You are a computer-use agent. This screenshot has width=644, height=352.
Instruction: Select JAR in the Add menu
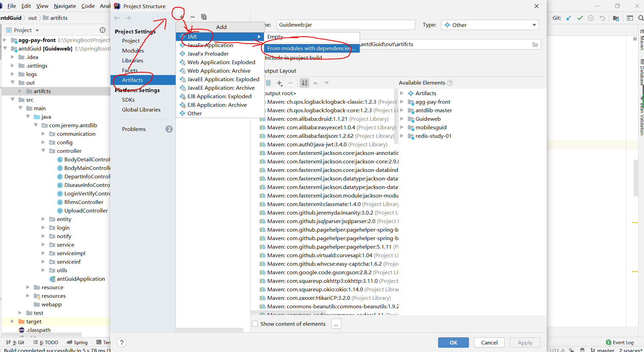(220, 36)
